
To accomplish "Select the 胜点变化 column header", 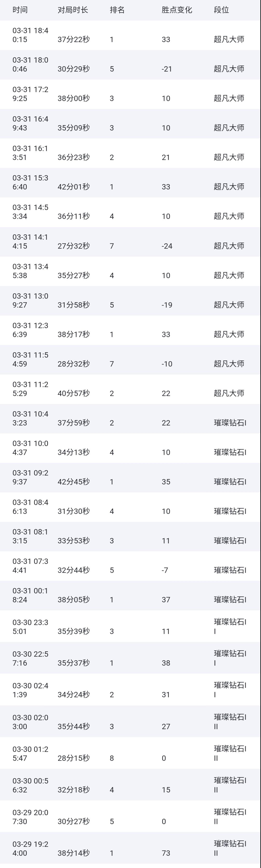I will click(177, 10).
